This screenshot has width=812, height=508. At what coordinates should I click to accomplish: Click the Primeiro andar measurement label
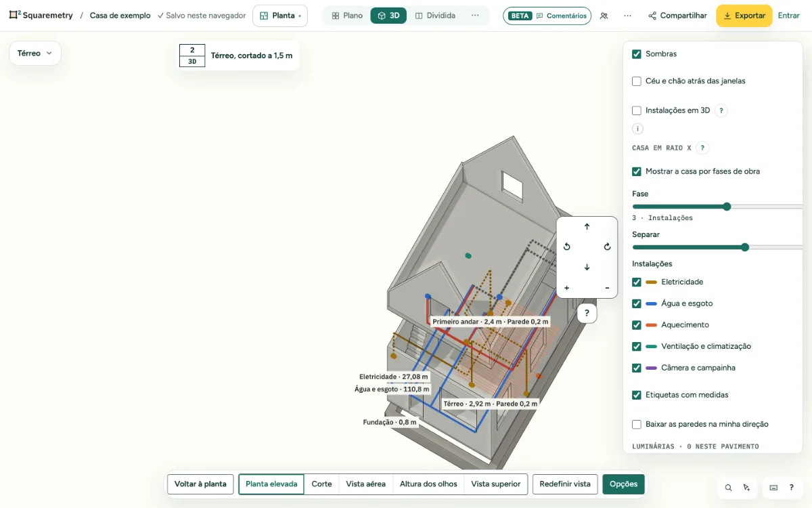point(491,322)
